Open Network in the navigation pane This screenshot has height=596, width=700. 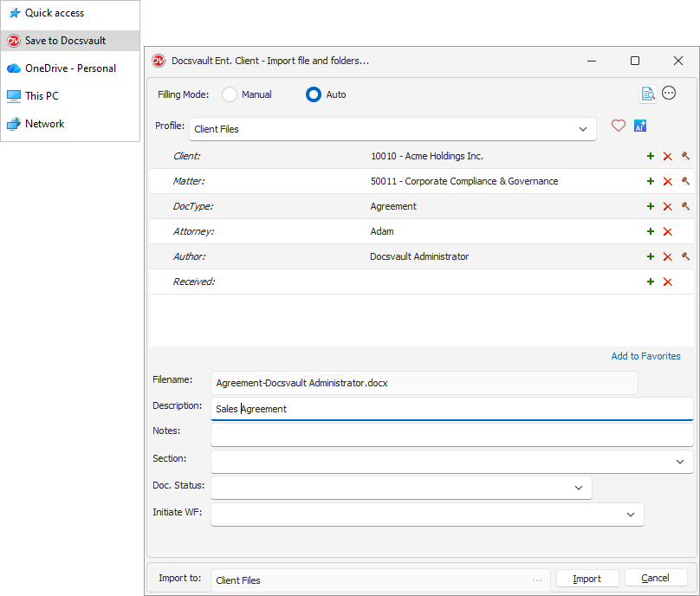(70, 124)
